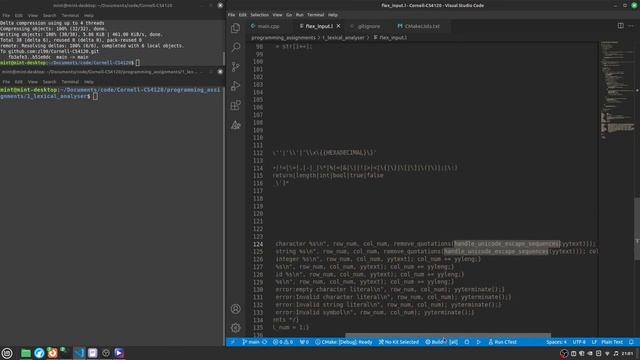Click the code minimap
Image resolution: width=640 pixels, height=360 pixels.
(x=617, y=90)
